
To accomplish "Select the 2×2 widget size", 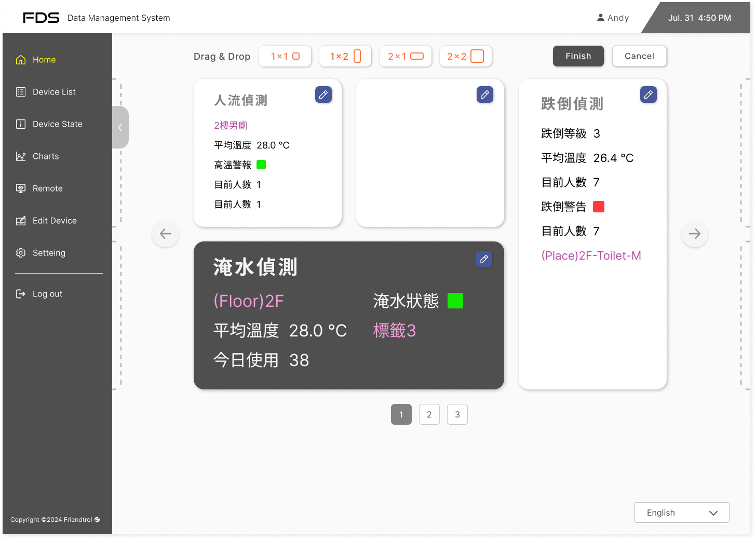I will [x=465, y=56].
